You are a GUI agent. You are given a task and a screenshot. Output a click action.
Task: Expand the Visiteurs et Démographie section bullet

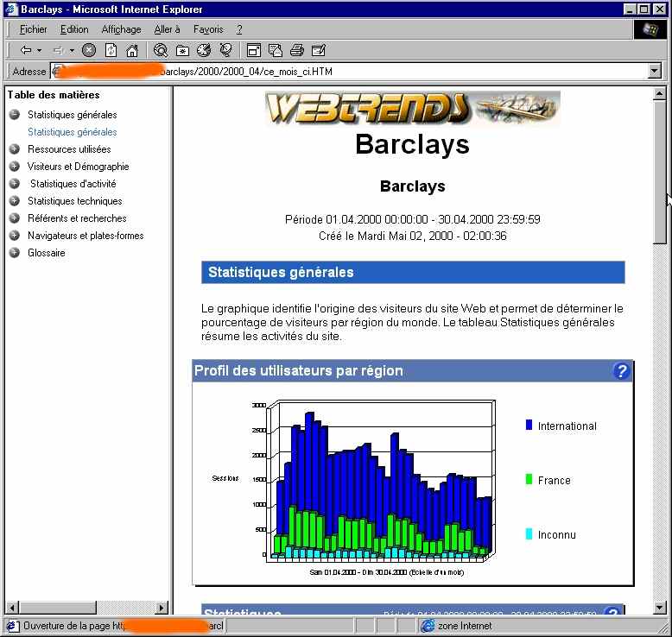point(15,167)
